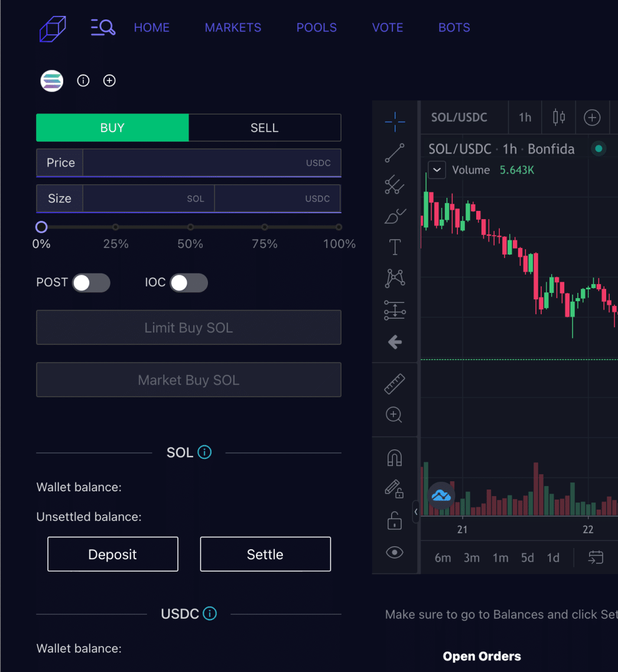
Task: Collapse the Volume indicator legend chevron
Action: pyautogui.click(x=437, y=170)
